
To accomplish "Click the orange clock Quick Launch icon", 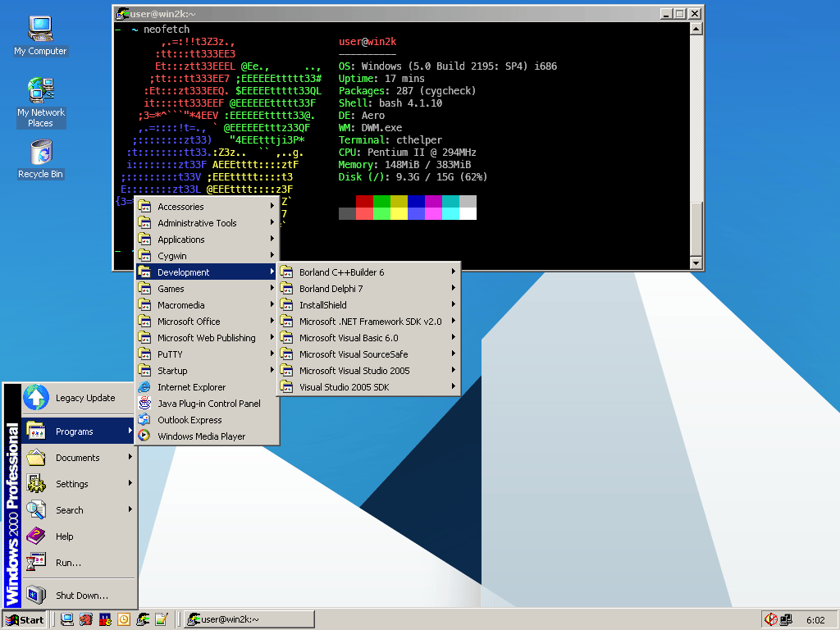I will click(x=124, y=619).
